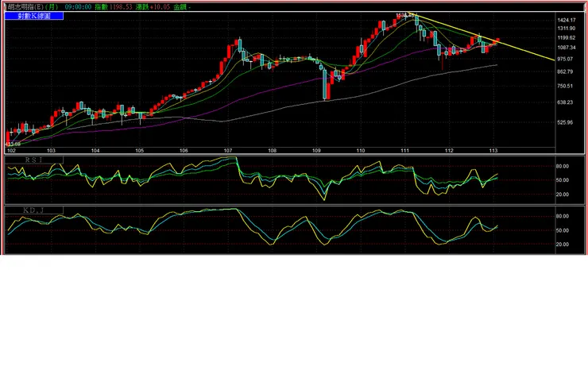Click year marker 113 on time axis
Viewport: 588px width, 366px height.
[493, 151]
